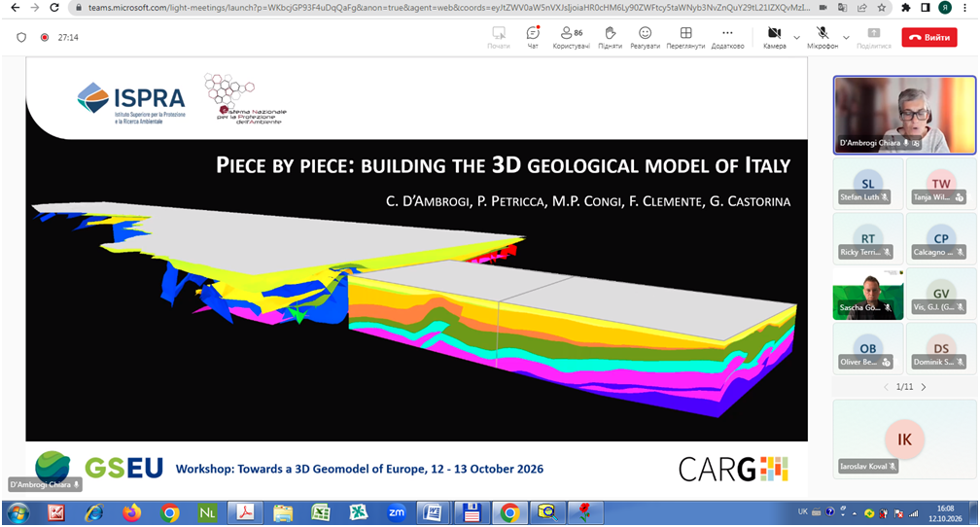Bookmark this page with the star
980x527 pixels.
click(x=881, y=8)
